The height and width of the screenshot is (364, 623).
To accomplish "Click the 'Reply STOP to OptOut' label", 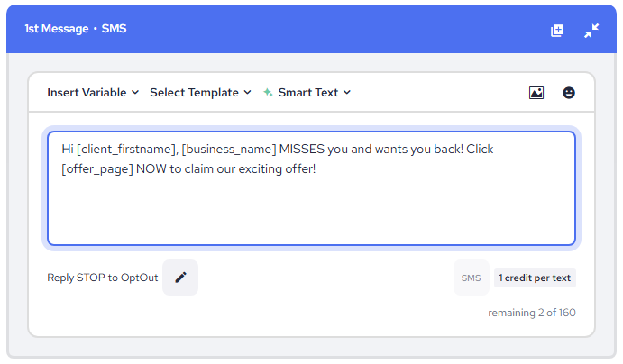I will [x=102, y=278].
